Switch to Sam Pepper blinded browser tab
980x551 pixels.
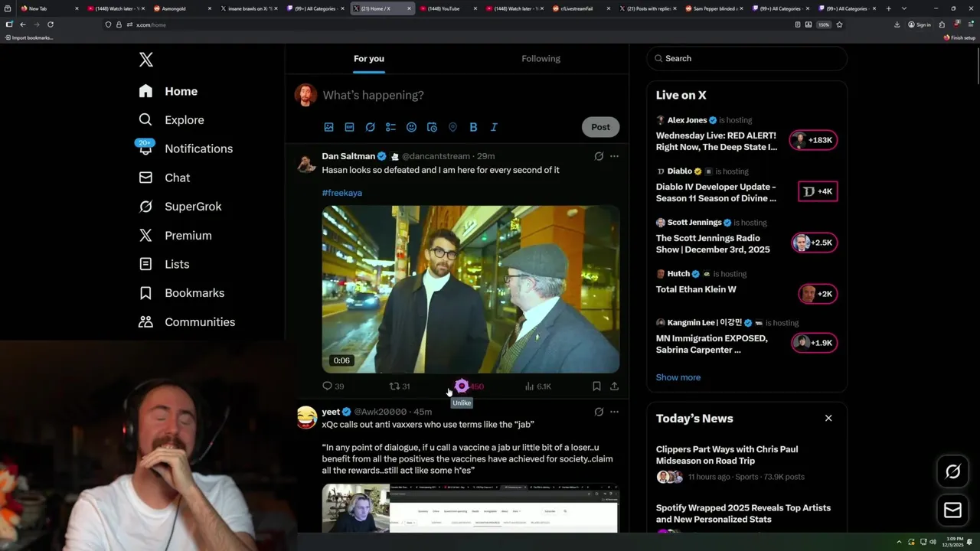click(714, 8)
